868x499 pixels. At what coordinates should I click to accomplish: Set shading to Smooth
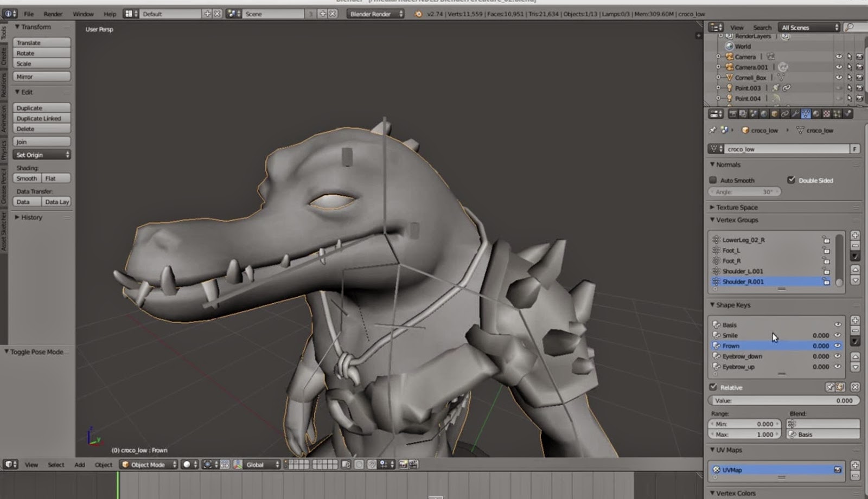(27, 178)
